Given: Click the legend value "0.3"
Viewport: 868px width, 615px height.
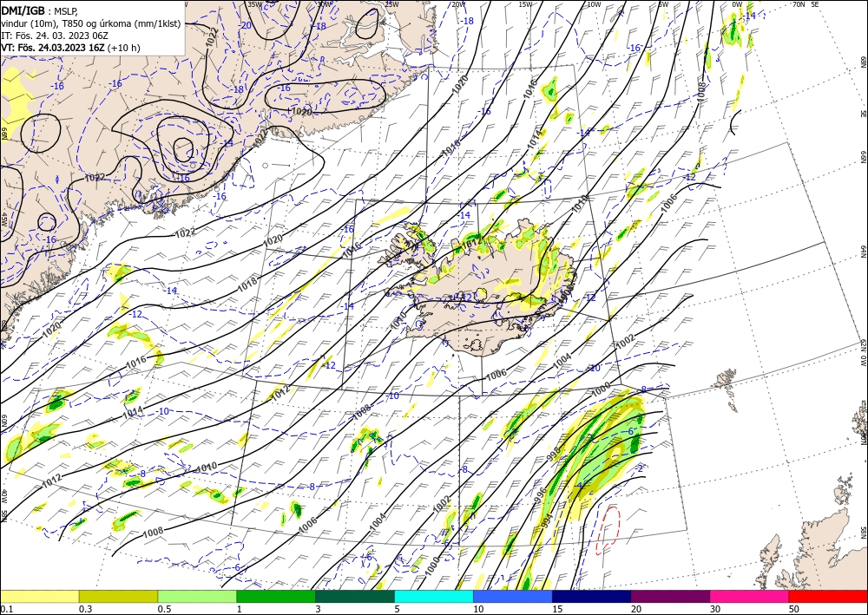Looking at the screenshot, I should 85,609.
